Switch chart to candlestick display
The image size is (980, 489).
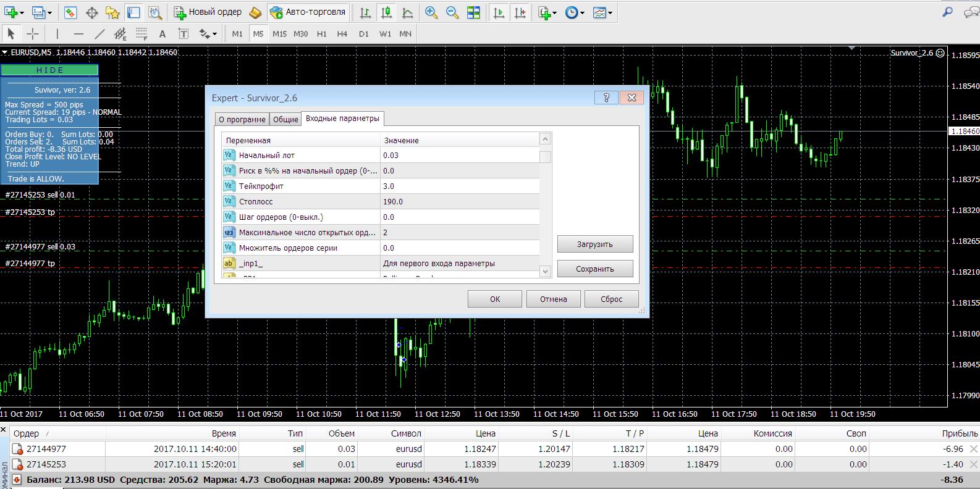(x=387, y=12)
